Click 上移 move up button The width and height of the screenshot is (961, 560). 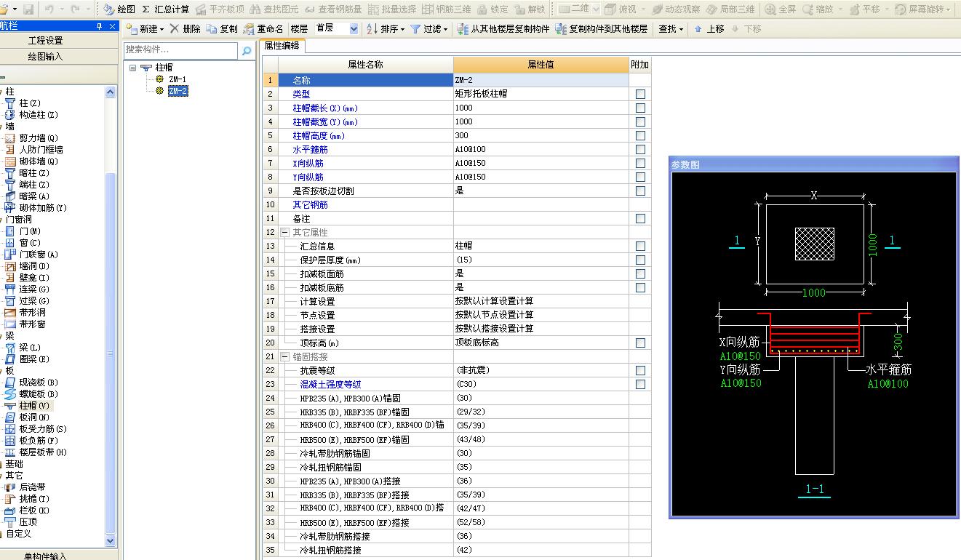709,29
